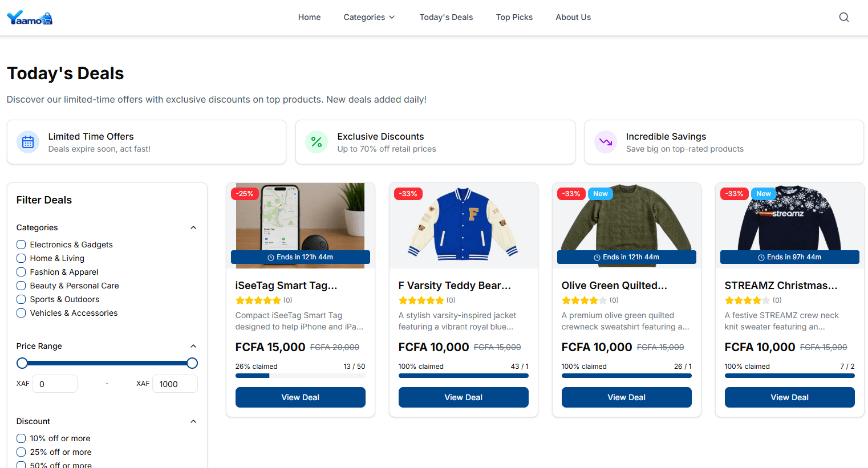The image size is (868, 468).
Task: Open the olive sweatshirt product image
Action: click(x=627, y=226)
